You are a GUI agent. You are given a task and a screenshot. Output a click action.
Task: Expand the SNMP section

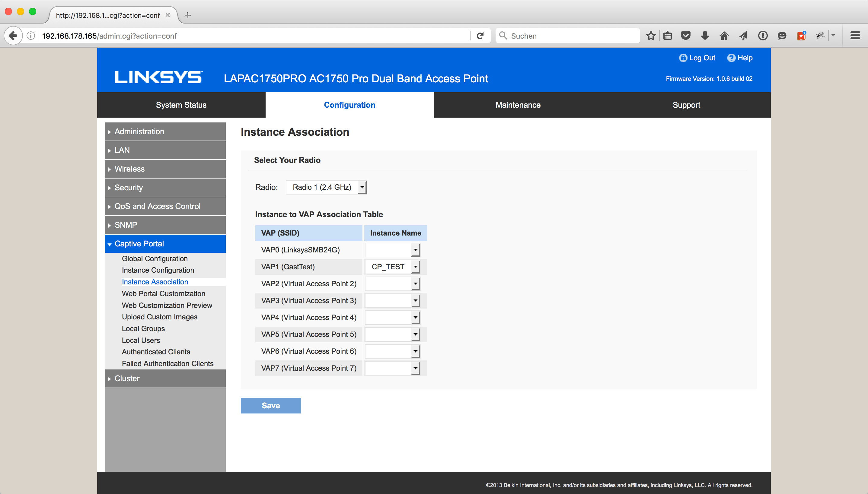pyautogui.click(x=165, y=225)
